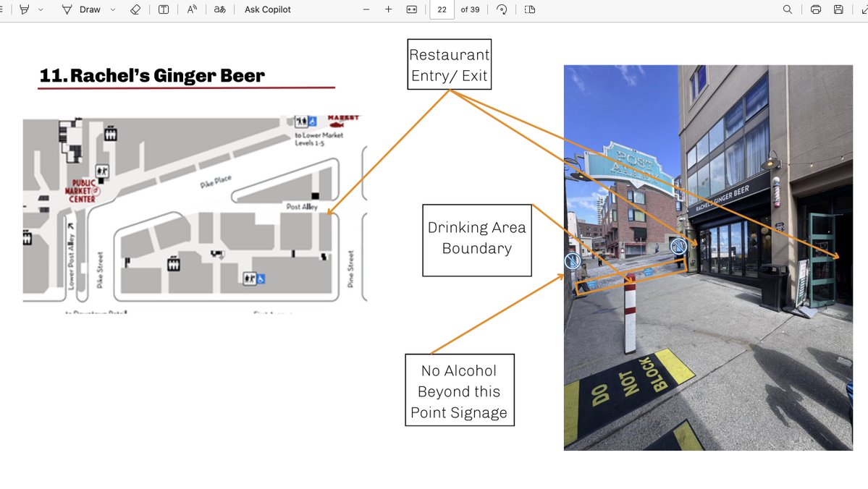
Task: Choose the Eraser tool
Action: [x=135, y=9]
